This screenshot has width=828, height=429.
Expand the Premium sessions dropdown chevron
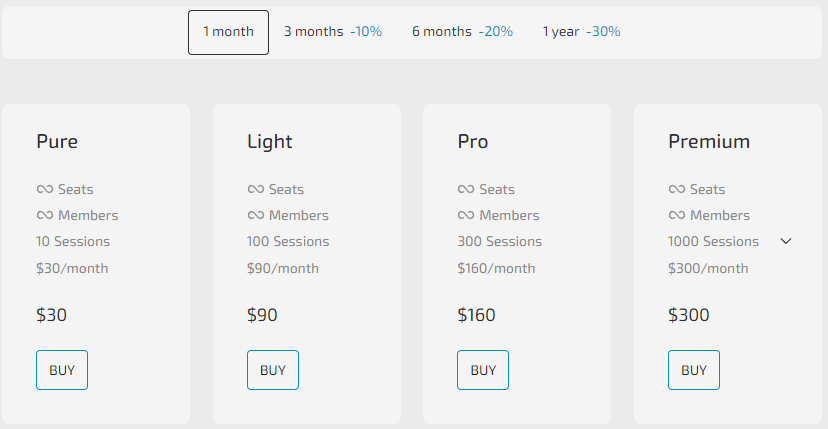(786, 241)
